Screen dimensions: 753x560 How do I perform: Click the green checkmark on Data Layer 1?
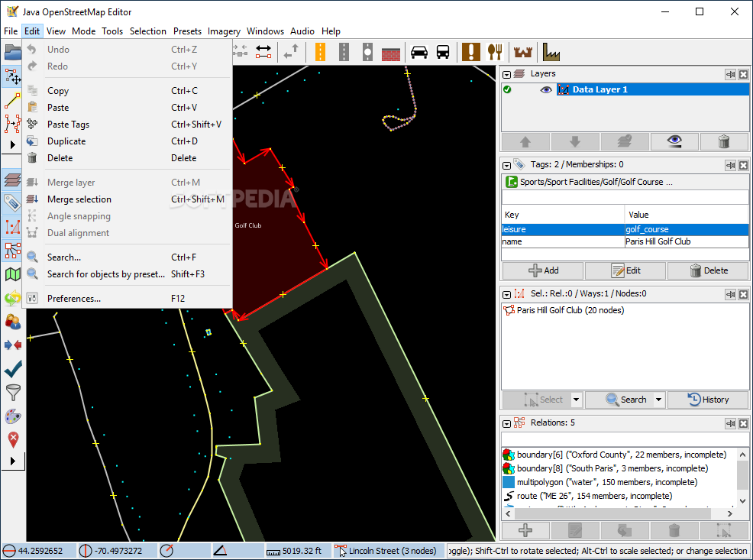click(506, 89)
